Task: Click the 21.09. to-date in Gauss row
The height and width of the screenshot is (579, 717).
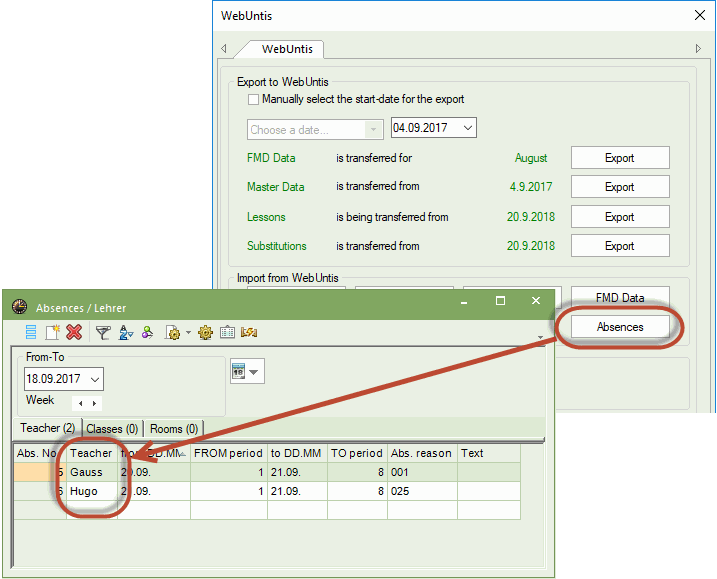Action: pyautogui.click(x=297, y=472)
